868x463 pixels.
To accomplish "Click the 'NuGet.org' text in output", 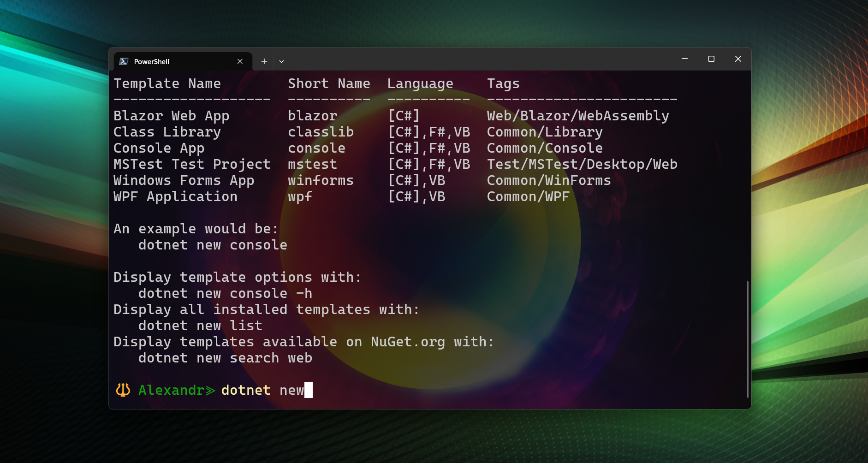I will pos(408,342).
